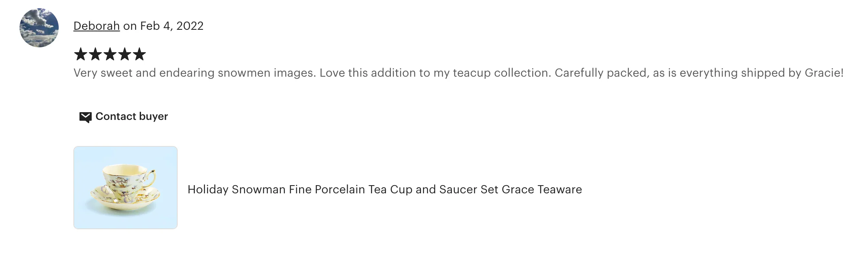This screenshot has width=868, height=270.
Task: Open the snowman teacup product thumbnail
Action: click(x=126, y=188)
